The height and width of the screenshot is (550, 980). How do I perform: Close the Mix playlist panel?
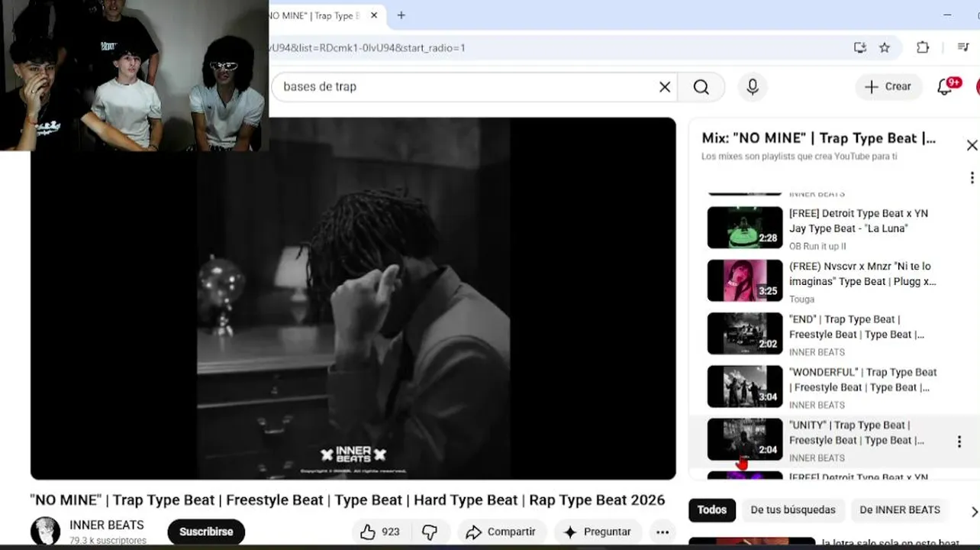[x=972, y=145]
